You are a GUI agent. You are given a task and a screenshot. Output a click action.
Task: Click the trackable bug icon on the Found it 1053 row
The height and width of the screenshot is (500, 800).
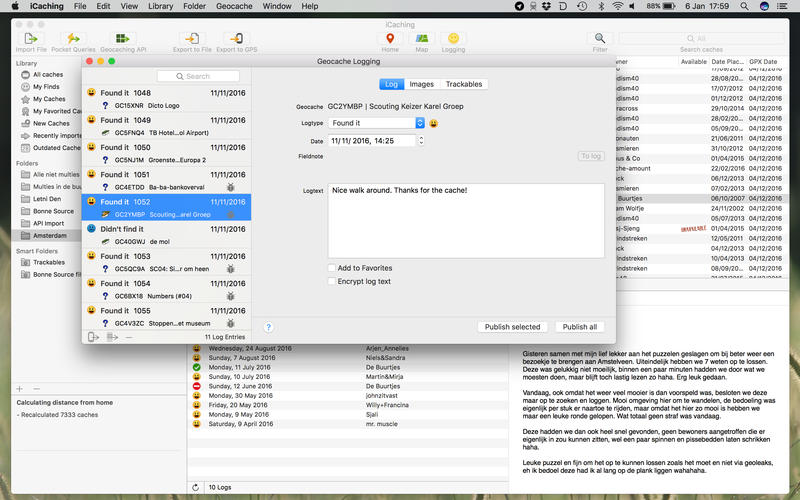231,269
